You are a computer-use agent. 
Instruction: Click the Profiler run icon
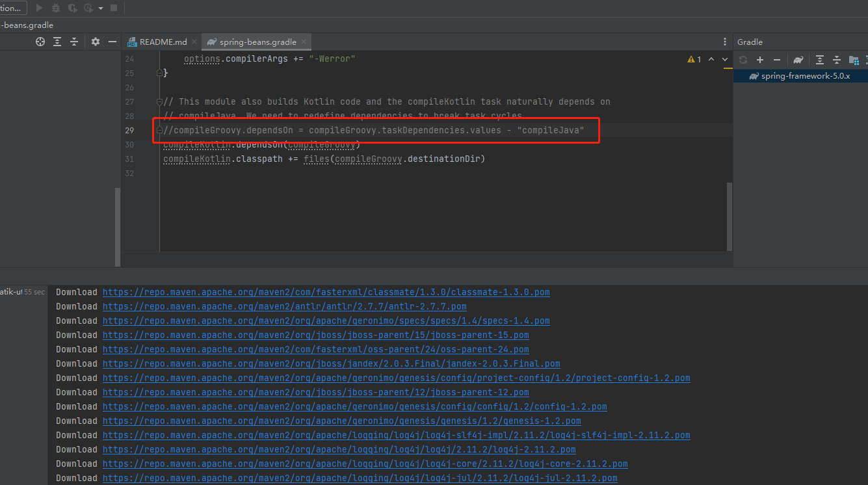point(89,8)
